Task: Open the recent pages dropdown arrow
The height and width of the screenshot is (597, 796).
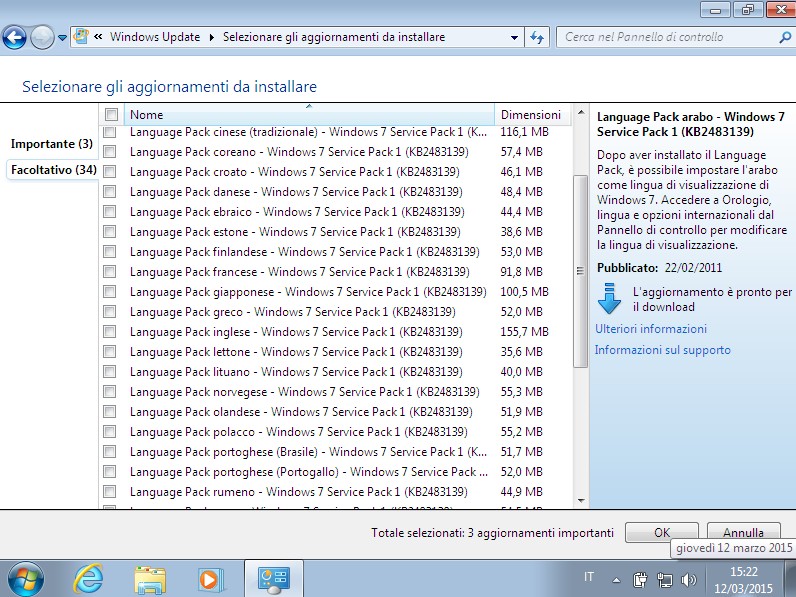Action: pyautogui.click(x=62, y=38)
